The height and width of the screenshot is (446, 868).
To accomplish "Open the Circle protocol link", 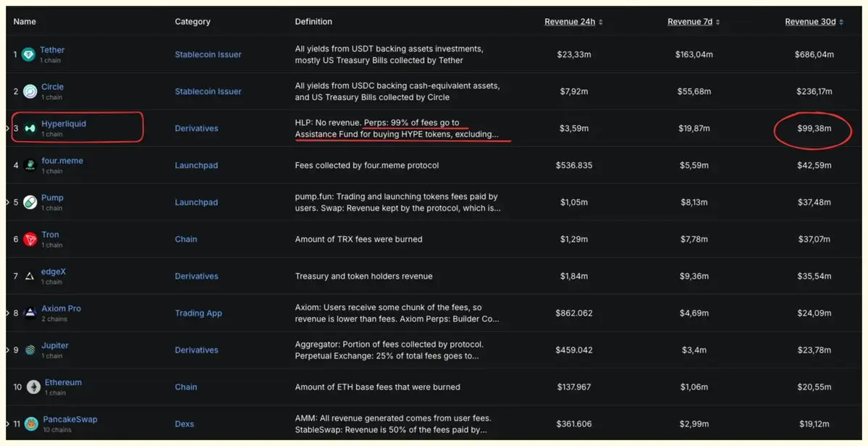I will (53, 87).
